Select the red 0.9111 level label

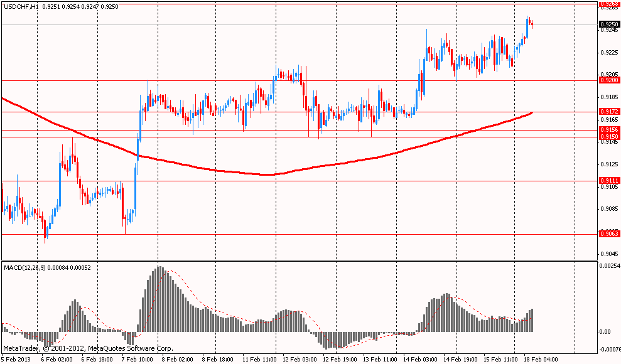pos(610,180)
